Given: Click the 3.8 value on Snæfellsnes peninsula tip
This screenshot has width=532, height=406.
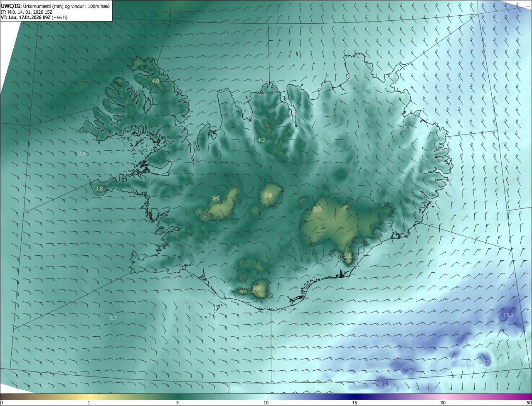Looking at the screenshot, I should point(99,188).
